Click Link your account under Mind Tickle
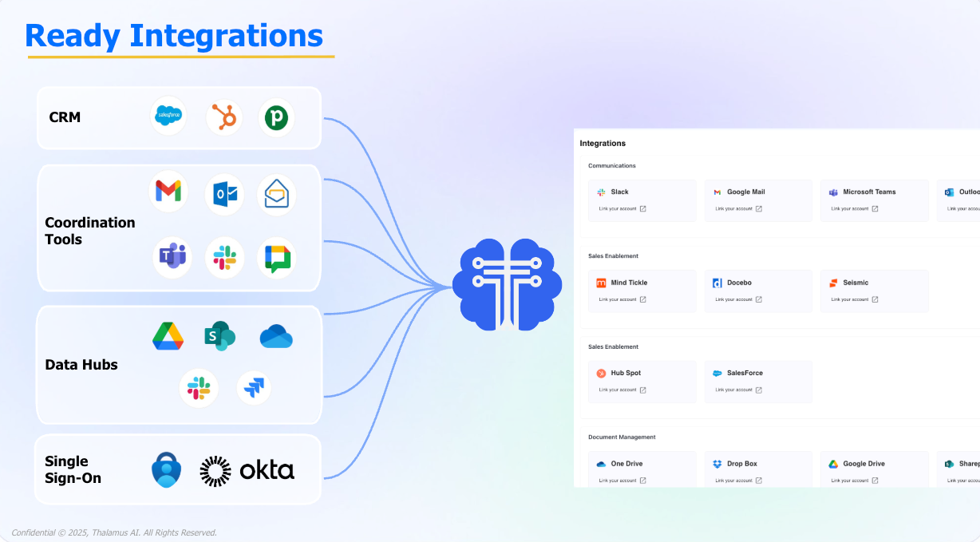 (622, 300)
